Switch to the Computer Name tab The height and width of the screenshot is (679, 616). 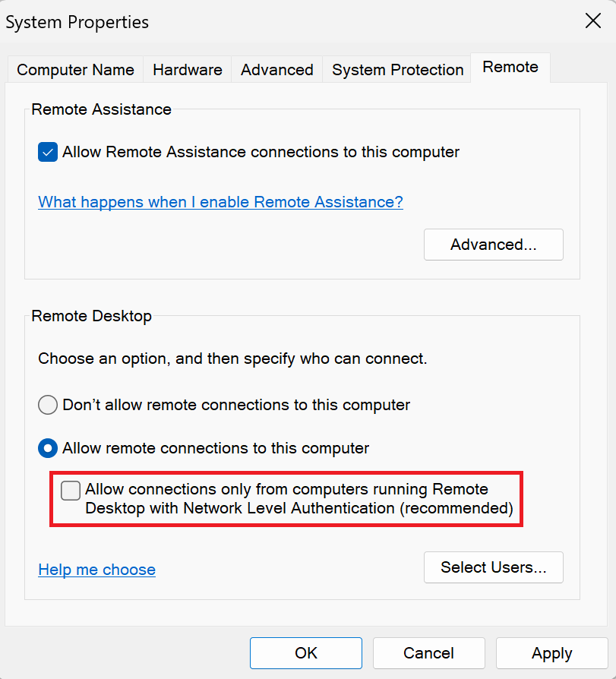75,70
